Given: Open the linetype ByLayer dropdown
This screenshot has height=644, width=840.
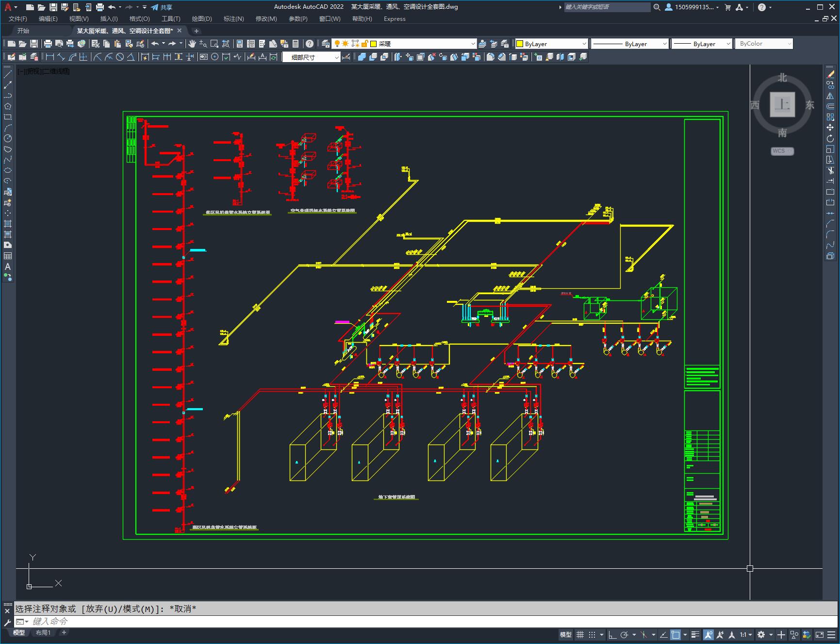Looking at the screenshot, I should pos(630,44).
